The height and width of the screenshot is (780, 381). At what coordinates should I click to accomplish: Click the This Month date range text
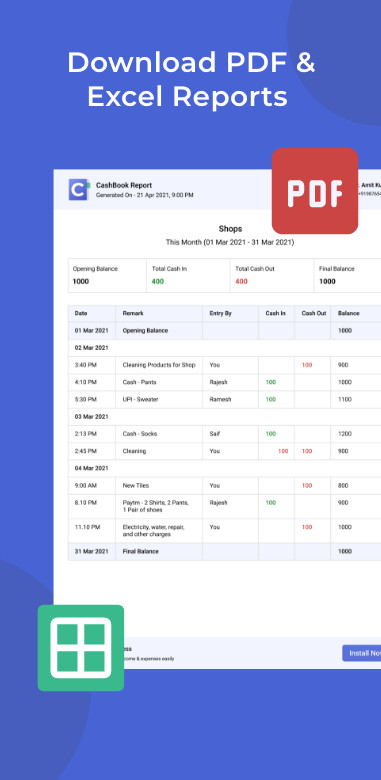(230, 242)
